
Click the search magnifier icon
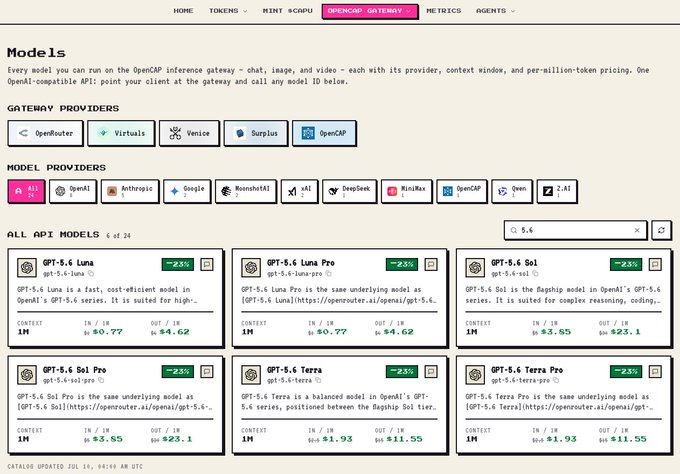[513, 230]
